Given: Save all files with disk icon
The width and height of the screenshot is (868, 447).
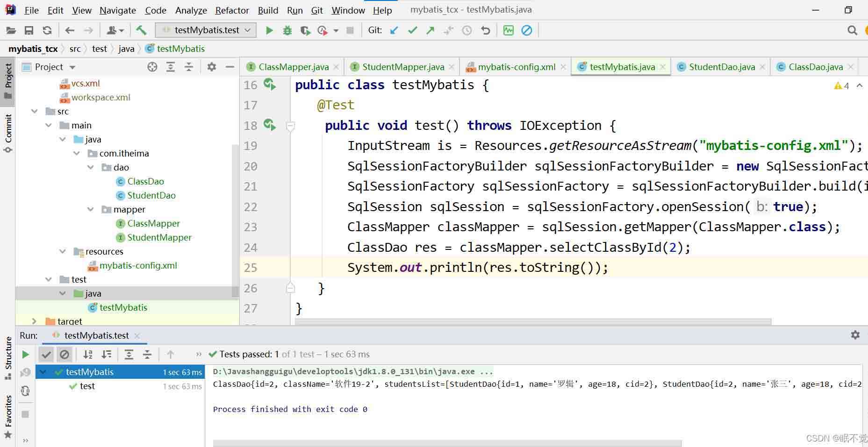Looking at the screenshot, I should tap(29, 30).
